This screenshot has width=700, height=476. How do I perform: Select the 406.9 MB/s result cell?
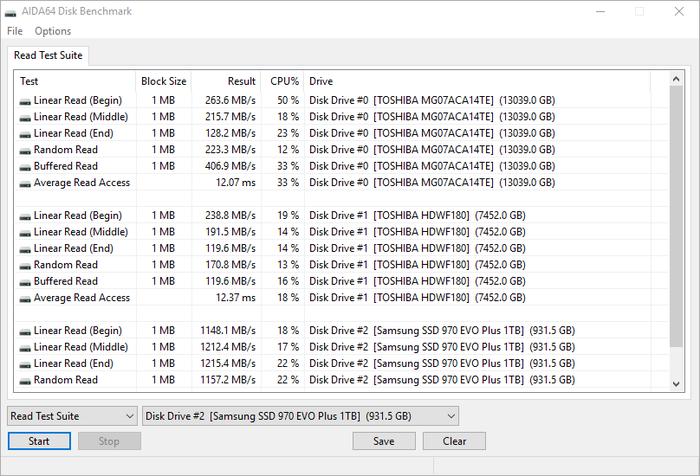point(230,166)
